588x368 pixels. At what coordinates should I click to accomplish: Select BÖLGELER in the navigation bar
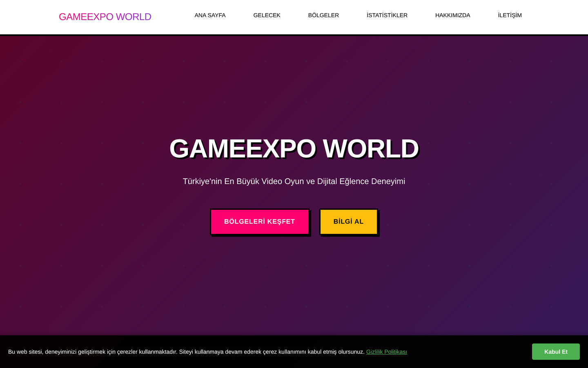coord(323,15)
